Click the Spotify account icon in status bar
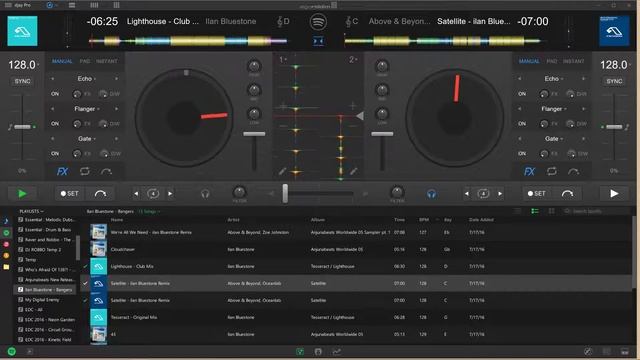Viewport: 640px width, 360px height. (11, 351)
